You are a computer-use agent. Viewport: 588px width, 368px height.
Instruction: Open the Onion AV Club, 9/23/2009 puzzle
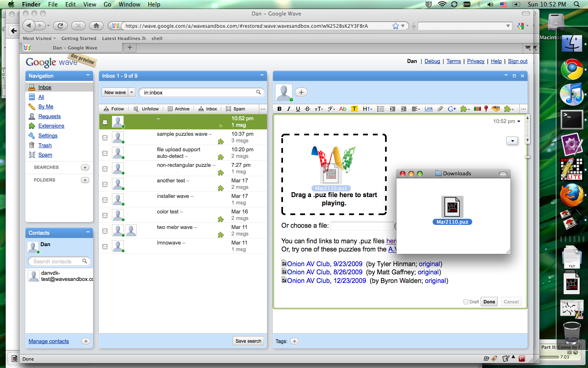[325, 264]
